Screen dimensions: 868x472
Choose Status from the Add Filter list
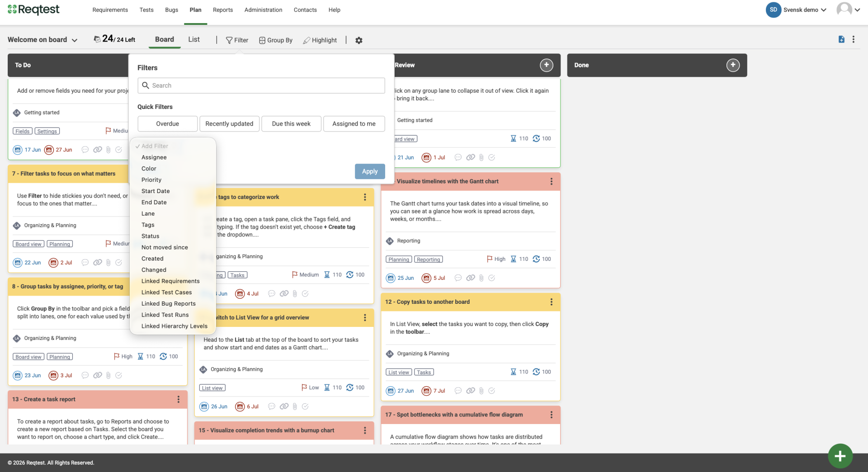point(150,236)
